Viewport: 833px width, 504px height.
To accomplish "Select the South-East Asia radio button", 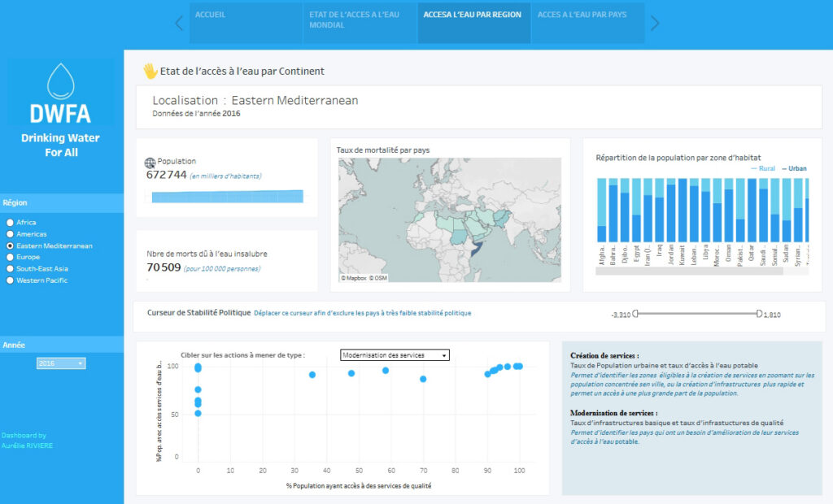I will (8, 268).
